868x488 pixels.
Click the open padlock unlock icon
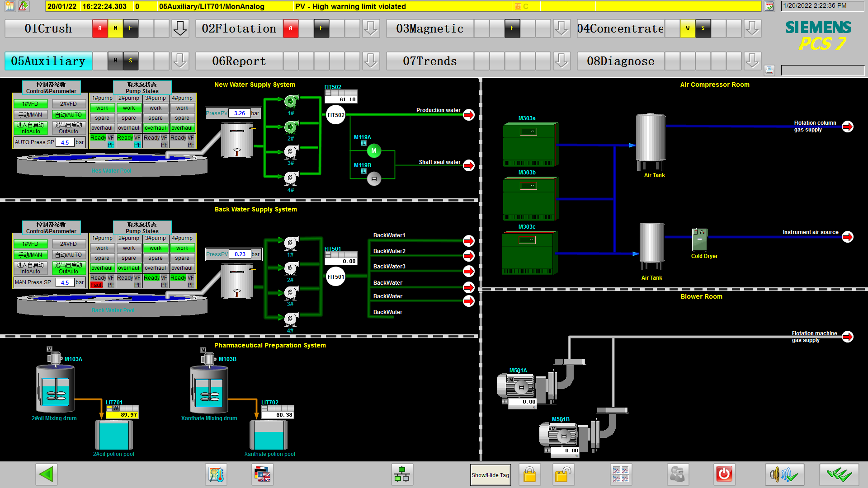coord(563,474)
